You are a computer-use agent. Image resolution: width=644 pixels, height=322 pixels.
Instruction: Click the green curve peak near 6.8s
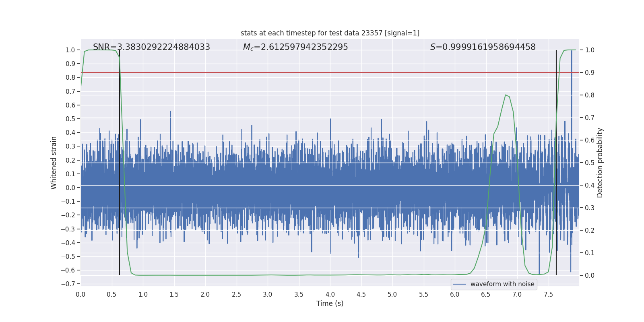click(x=506, y=95)
